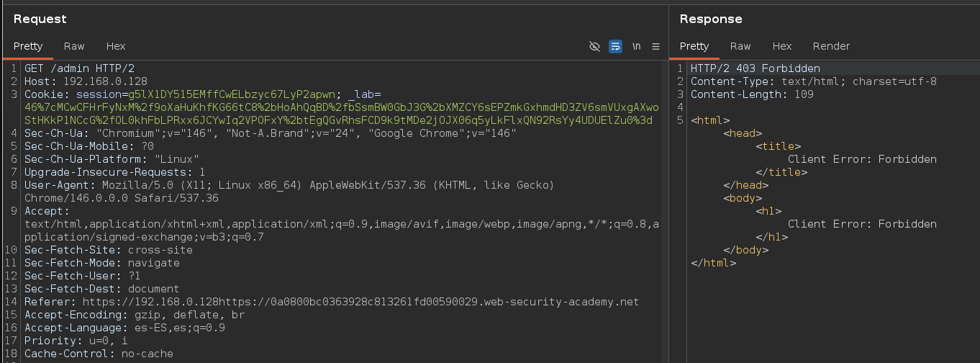Toggle the word wrap icon in Request

[615, 46]
